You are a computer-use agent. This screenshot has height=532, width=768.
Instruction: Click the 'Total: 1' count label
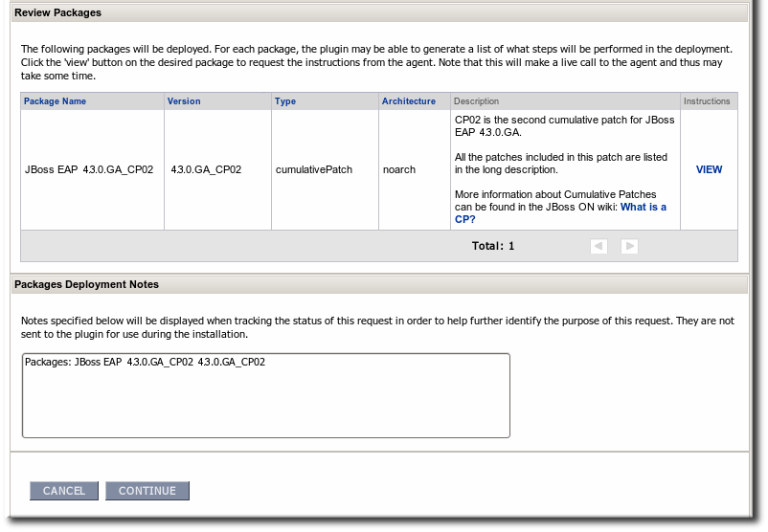(x=493, y=246)
